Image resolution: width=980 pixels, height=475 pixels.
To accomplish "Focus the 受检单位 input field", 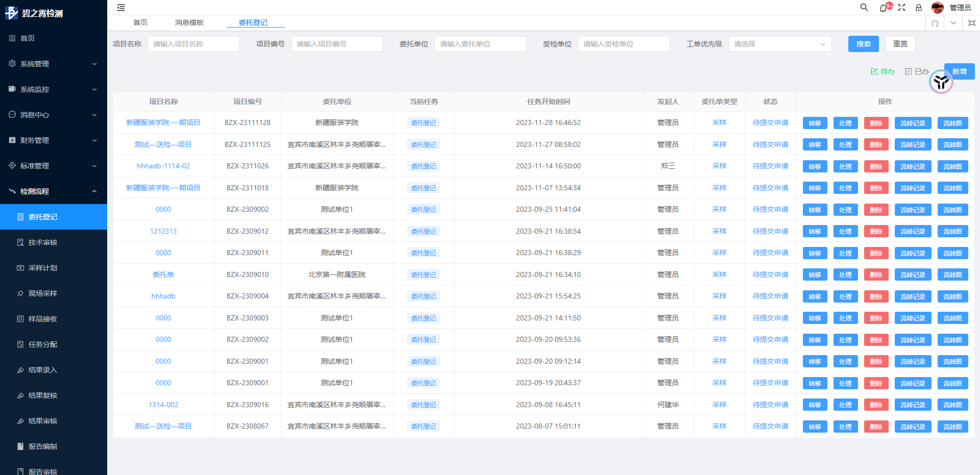I will click(624, 44).
